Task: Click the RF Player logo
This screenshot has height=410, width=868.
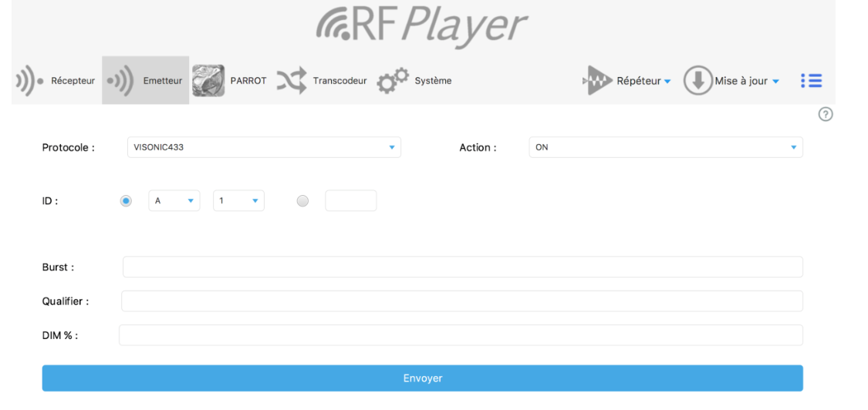Action: [422, 25]
